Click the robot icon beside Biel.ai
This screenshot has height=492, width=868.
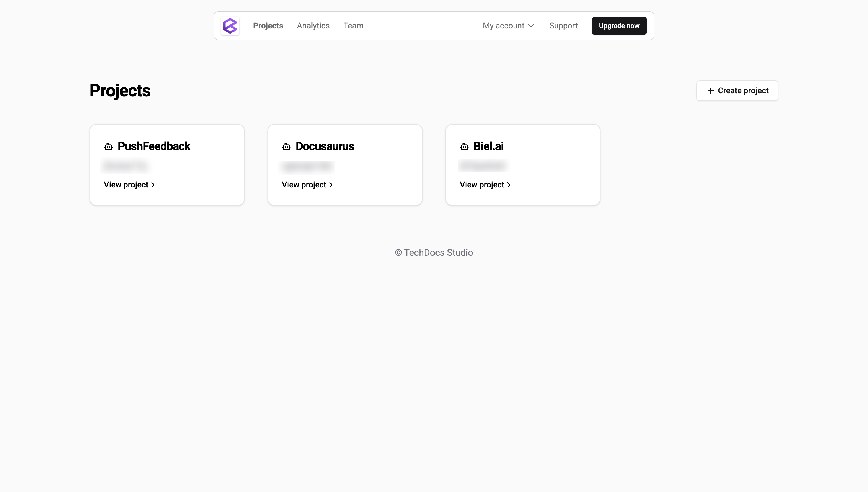(464, 146)
